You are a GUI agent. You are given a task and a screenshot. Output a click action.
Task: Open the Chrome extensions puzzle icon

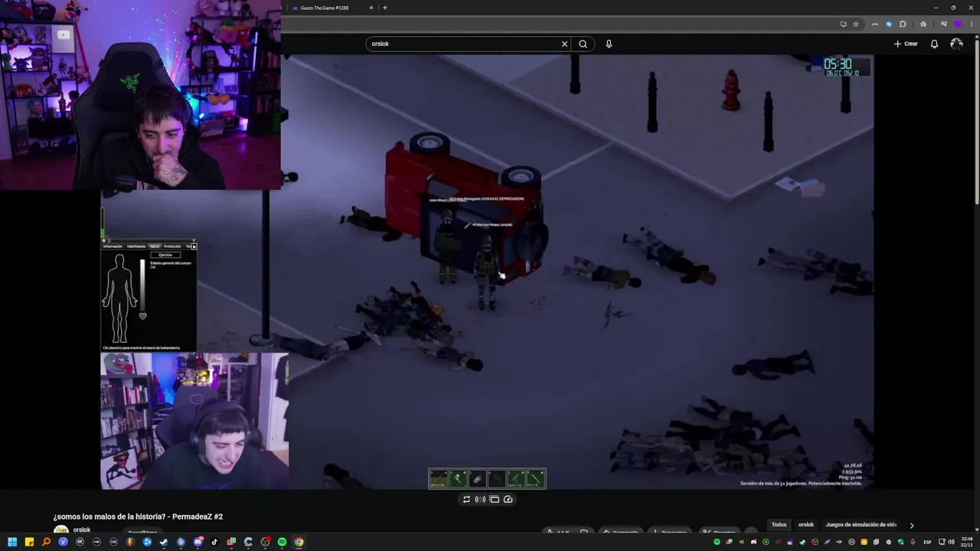[x=903, y=24]
